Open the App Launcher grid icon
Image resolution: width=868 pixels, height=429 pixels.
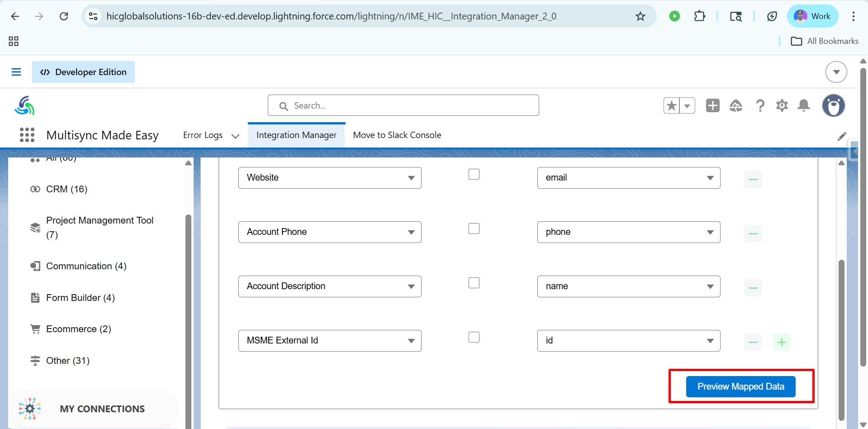(x=27, y=135)
